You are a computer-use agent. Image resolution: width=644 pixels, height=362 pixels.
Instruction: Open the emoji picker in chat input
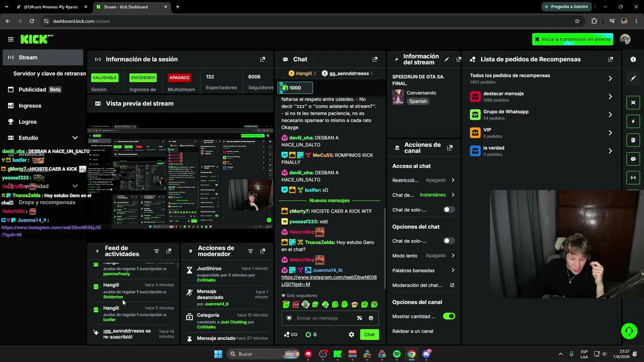click(x=371, y=318)
